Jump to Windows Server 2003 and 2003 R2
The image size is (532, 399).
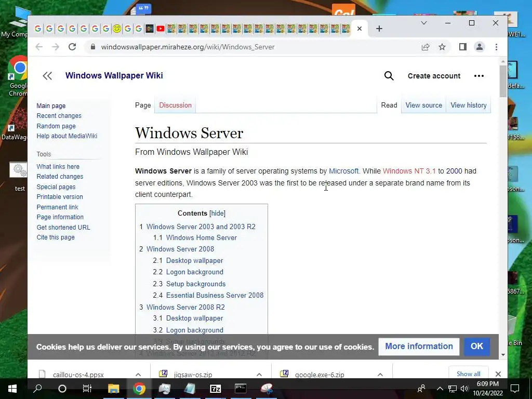tap(201, 227)
